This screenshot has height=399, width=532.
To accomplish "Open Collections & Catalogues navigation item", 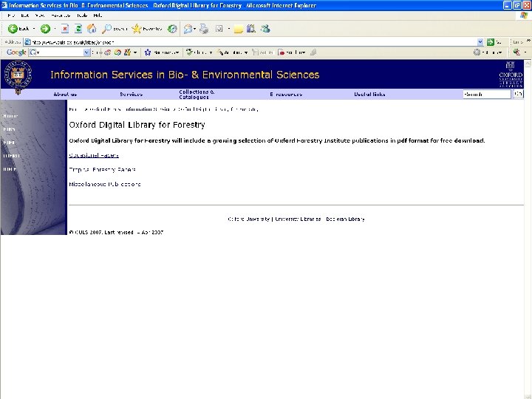I will (x=197, y=95).
